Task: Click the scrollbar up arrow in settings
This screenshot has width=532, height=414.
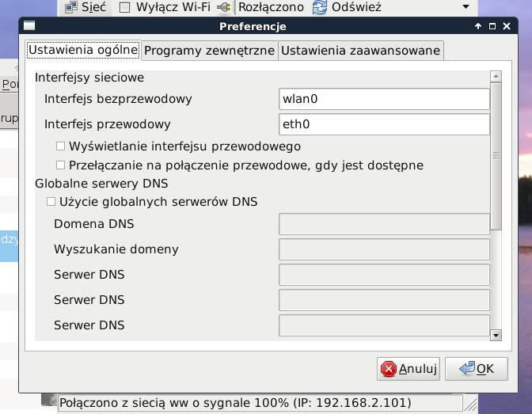Action: pos(496,77)
